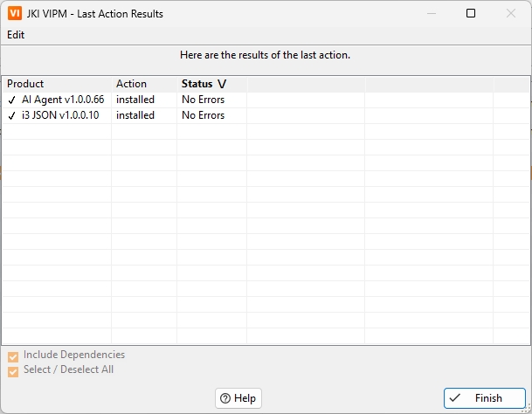Click the No Errors status for AI Agent
The image size is (532, 414).
203,100
